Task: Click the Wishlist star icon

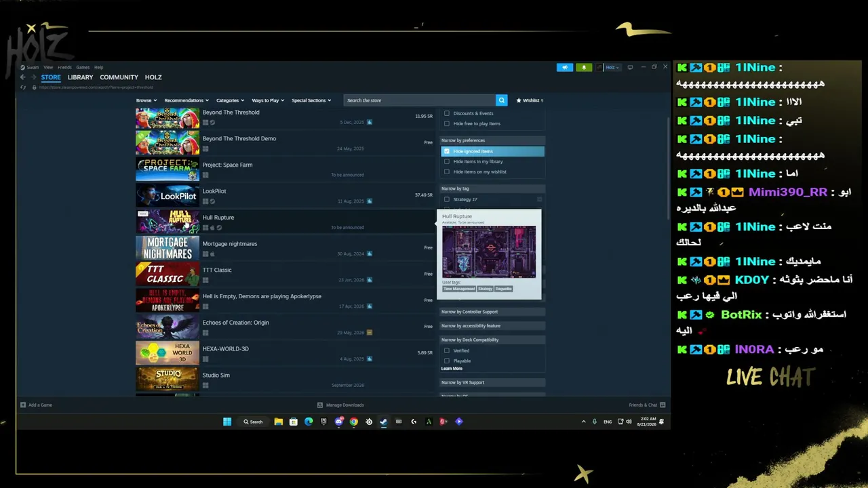Action: (519, 100)
